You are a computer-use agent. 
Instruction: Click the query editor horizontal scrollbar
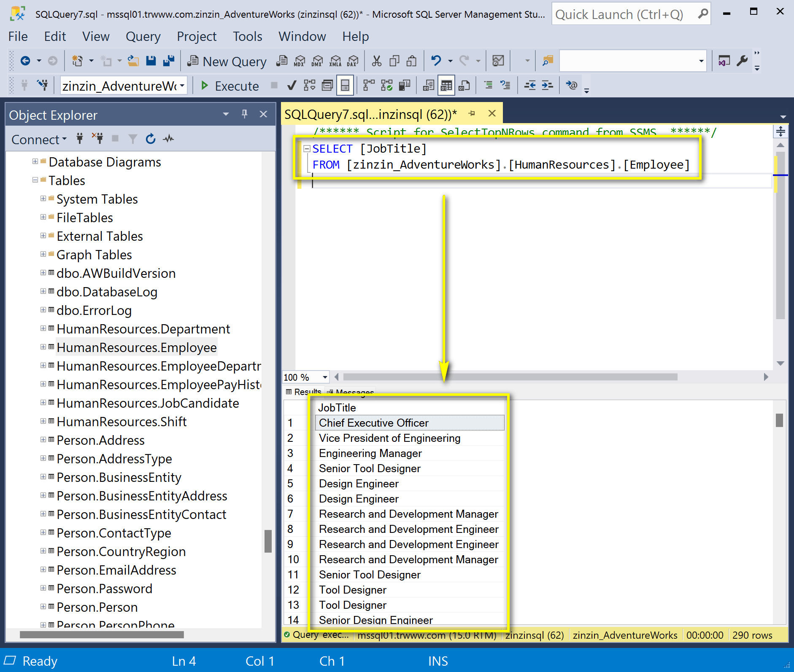click(x=510, y=377)
